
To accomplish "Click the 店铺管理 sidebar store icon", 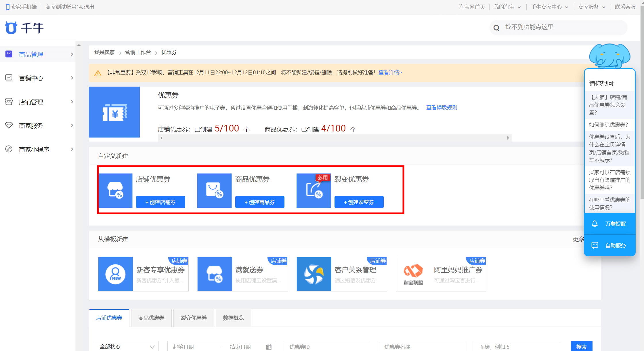I will point(9,102).
